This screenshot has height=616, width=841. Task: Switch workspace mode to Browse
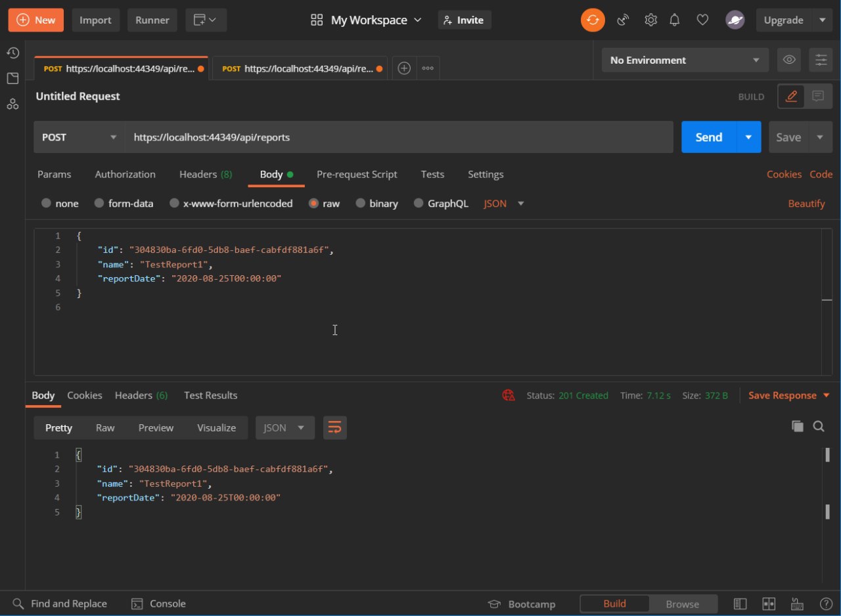(x=683, y=604)
